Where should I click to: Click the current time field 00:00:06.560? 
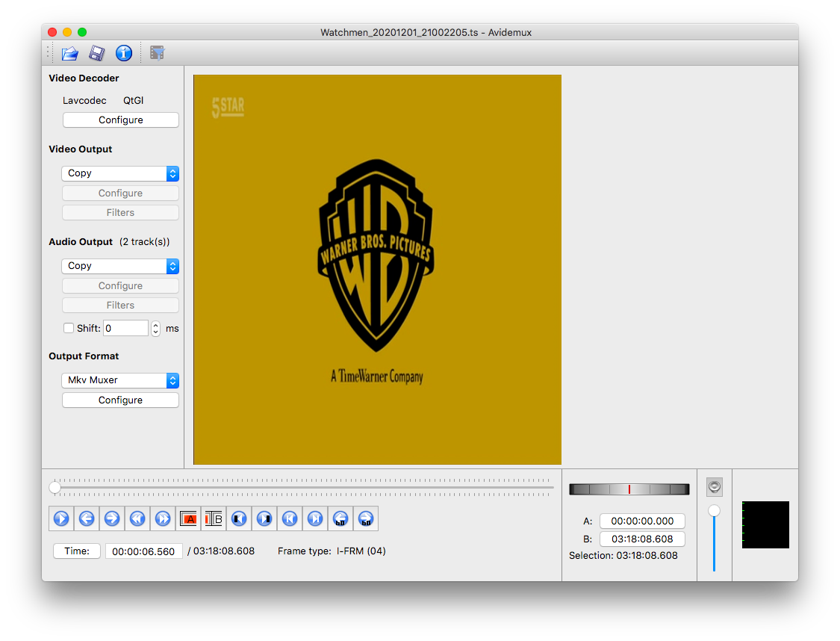tap(143, 551)
